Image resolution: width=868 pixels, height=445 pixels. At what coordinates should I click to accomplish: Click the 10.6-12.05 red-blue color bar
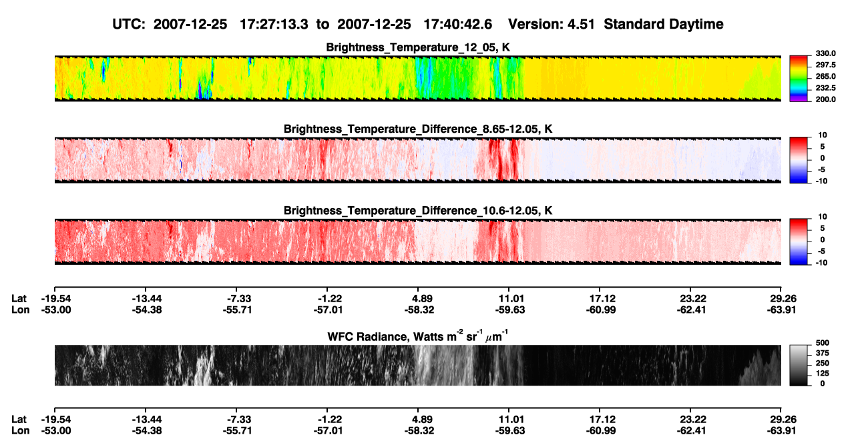pyautogui.click(x=799, y=242)
